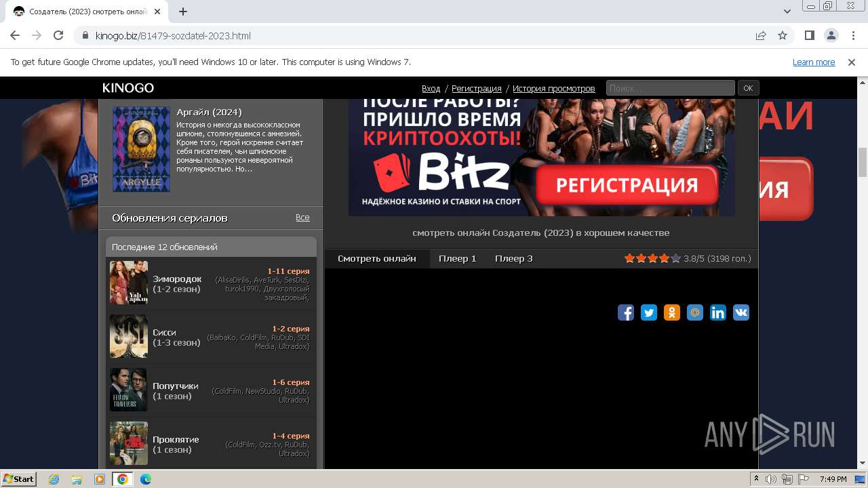
Task: Close the Создатель (2023) tab
Action: click(x=158, y=12)
